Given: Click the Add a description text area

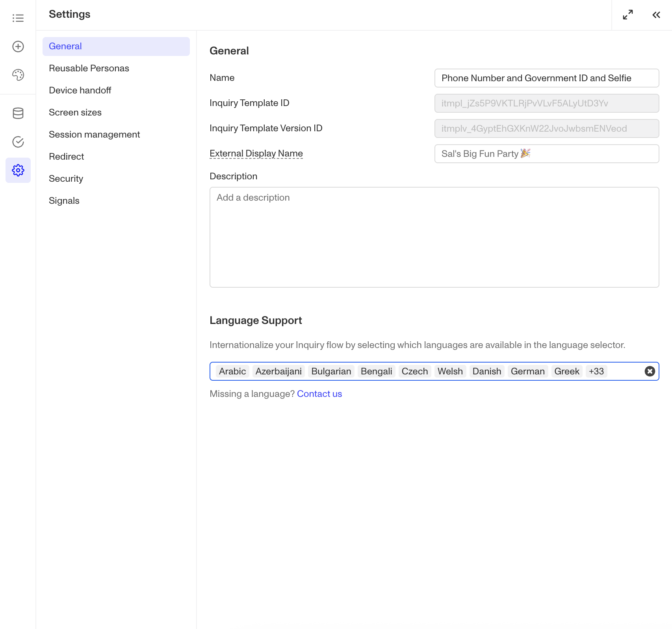Looking at the screenshot, I should coord(434,236).
